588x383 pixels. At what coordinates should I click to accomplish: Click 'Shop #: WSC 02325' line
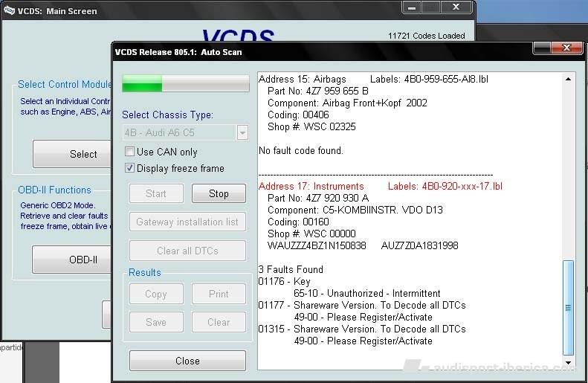tap(311, 126)
